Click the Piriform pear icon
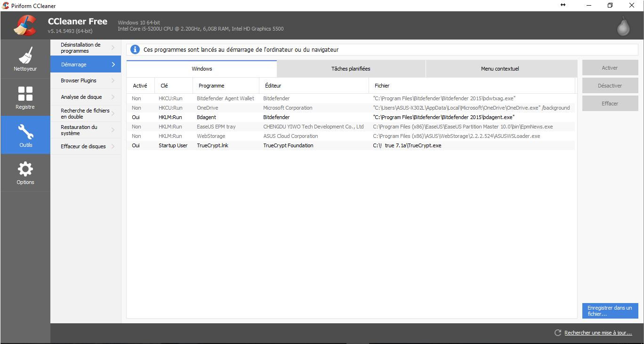The image size is (644, 344). (623, 26)
